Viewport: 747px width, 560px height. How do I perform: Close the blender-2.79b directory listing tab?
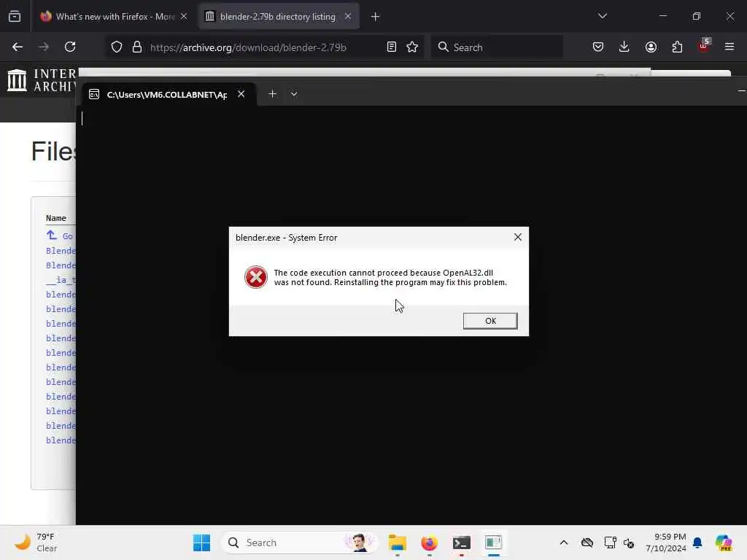pyautogui.click(x=348, y=17)
